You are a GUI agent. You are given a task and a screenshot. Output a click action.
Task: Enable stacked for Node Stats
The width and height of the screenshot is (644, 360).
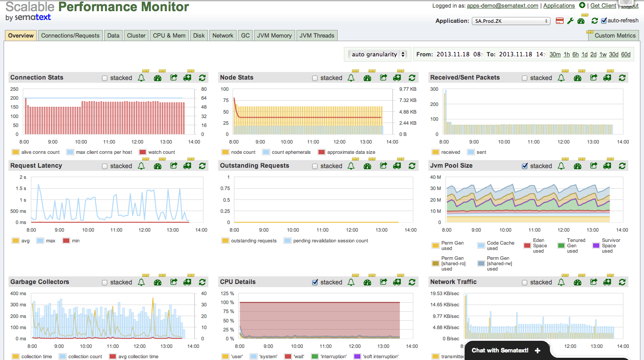[315, 78]
